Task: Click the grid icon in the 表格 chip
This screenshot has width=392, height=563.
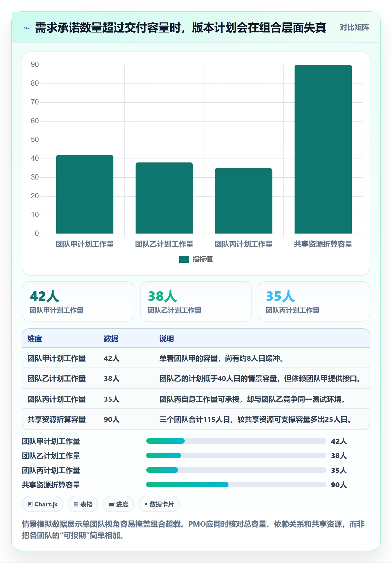Action: [x=76, y=504]
